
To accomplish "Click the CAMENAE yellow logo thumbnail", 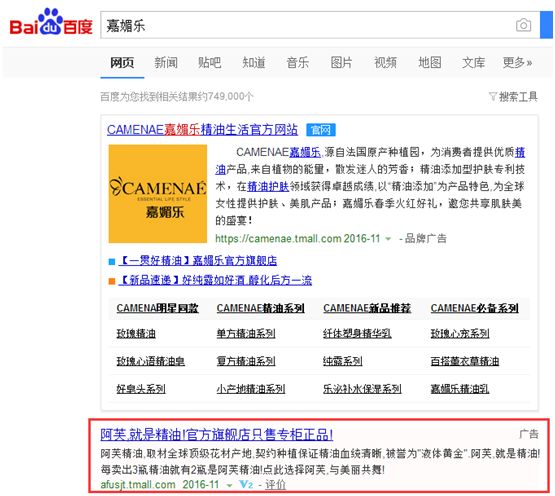I will click(158, 193).
